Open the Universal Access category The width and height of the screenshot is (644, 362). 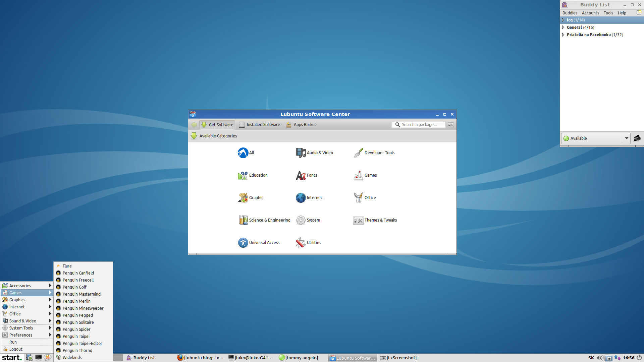tap(259, 243)
